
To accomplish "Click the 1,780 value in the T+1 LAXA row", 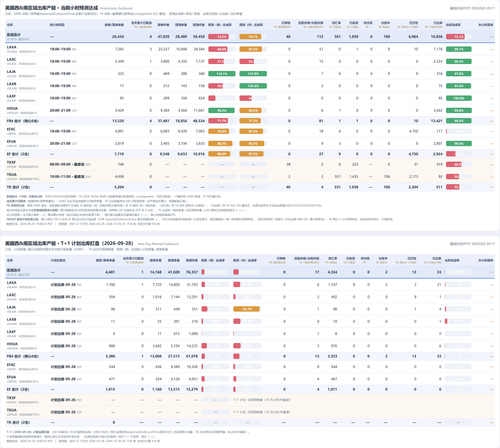I will click(111, 285).
